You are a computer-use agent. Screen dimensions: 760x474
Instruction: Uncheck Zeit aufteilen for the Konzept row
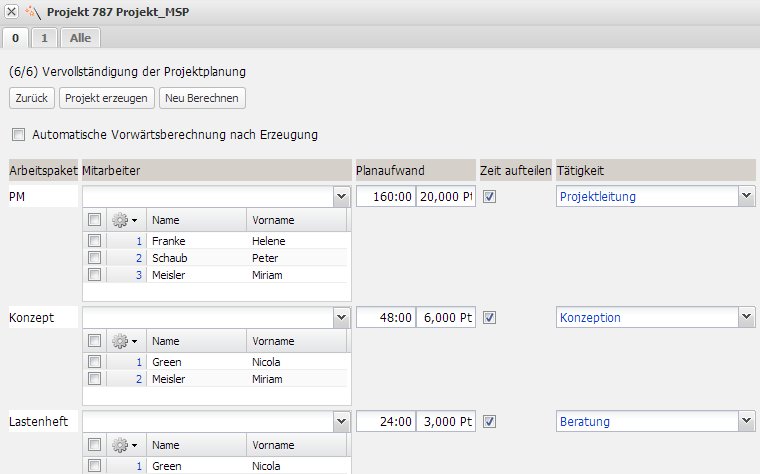(x=489, y=318)
